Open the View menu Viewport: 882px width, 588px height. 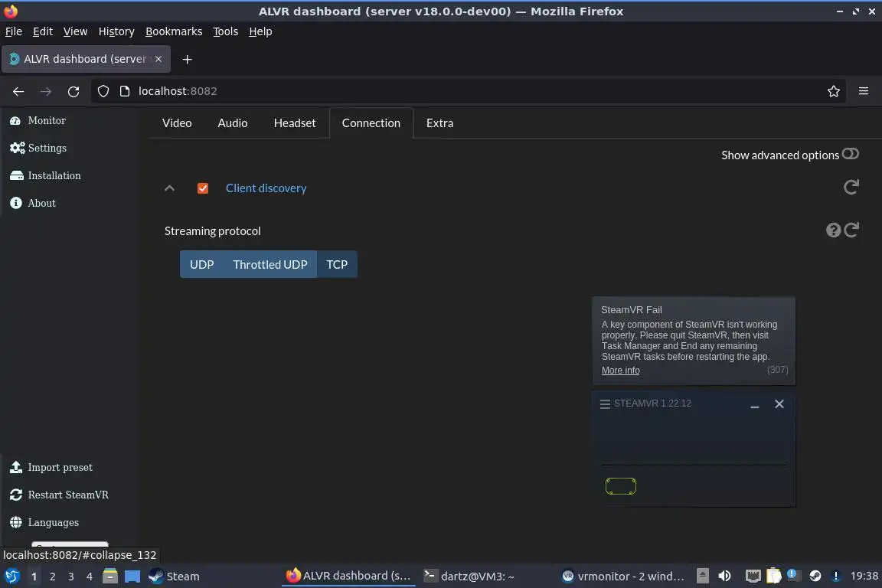pyautogui.click(x=75, y=31)
